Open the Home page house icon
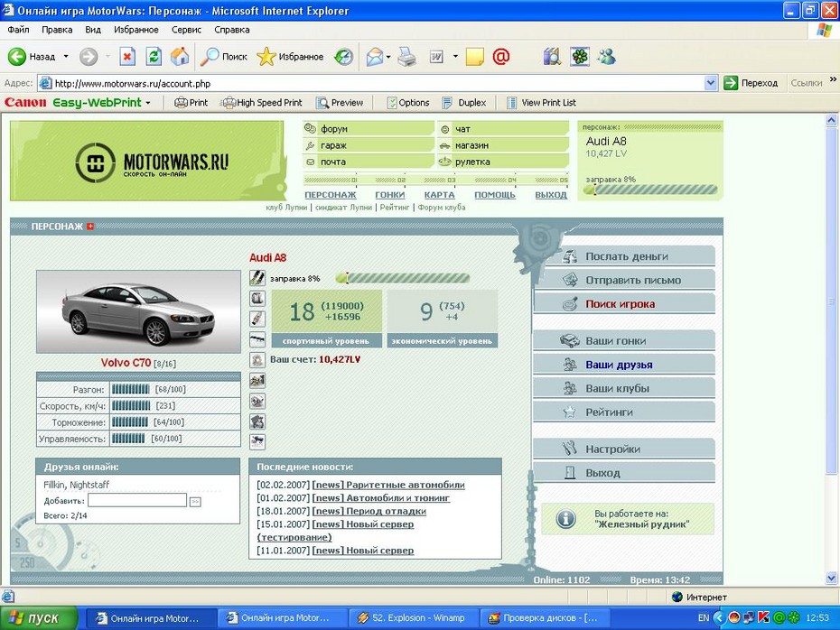 [180, 56]
